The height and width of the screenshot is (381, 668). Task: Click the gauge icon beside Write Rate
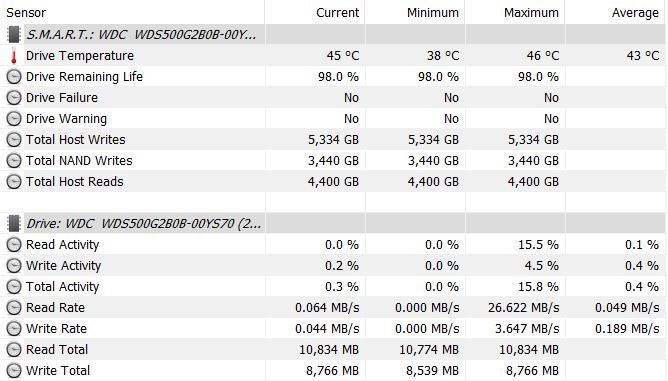coord(14,329)
